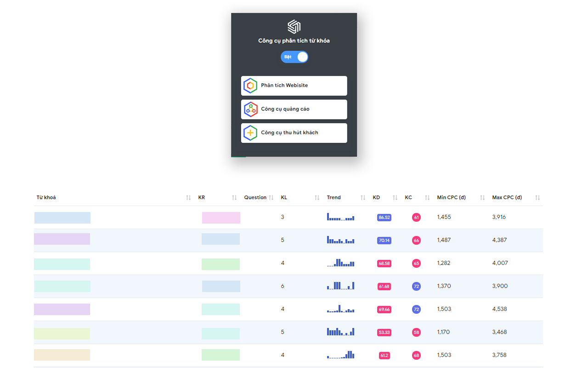Click the KC circle badge showing 68

tap(417, 356)
